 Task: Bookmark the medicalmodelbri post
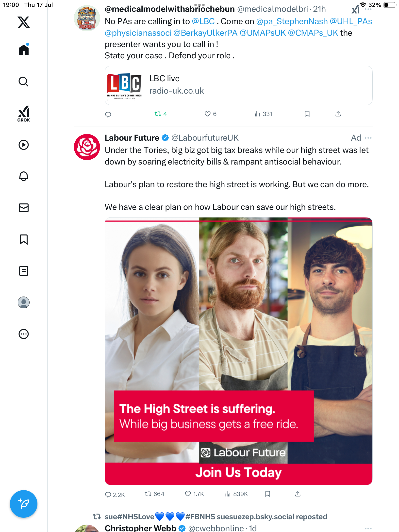(x=307, y=114)
